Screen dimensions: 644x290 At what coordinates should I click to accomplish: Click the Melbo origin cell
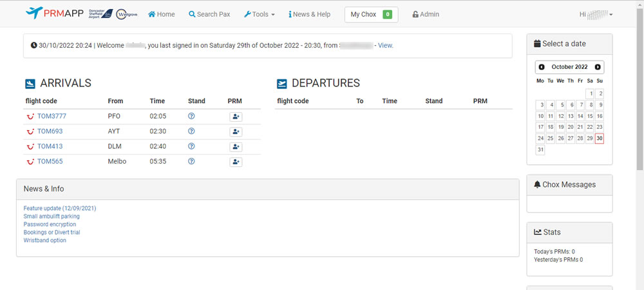click(117, 161)
